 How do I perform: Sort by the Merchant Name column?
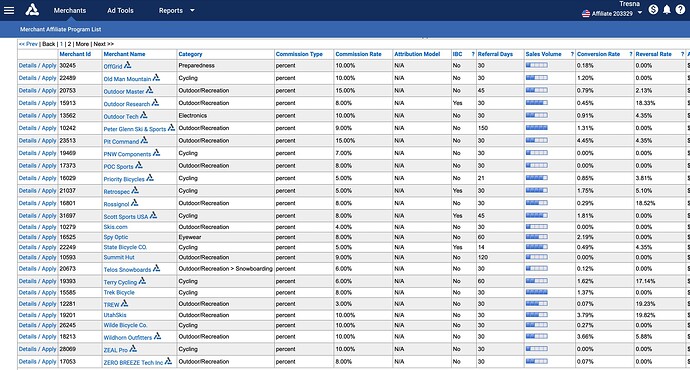click(124, 54)
